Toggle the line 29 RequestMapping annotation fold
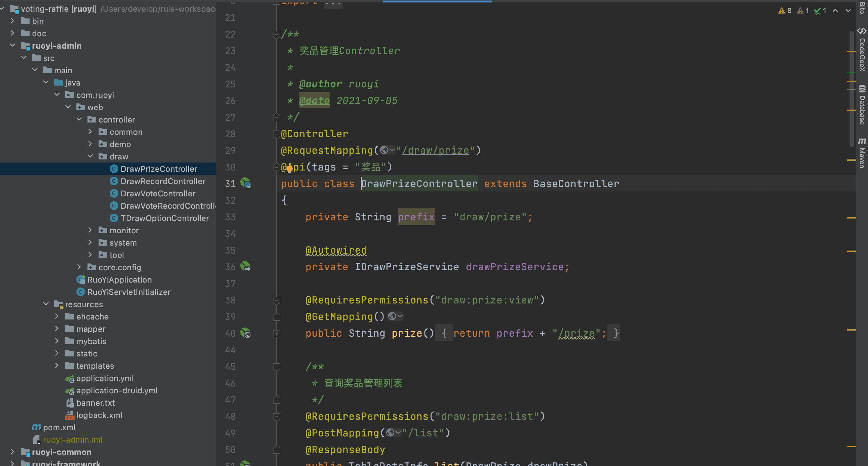This screenshot has width=868, height=466. (385, 150)
